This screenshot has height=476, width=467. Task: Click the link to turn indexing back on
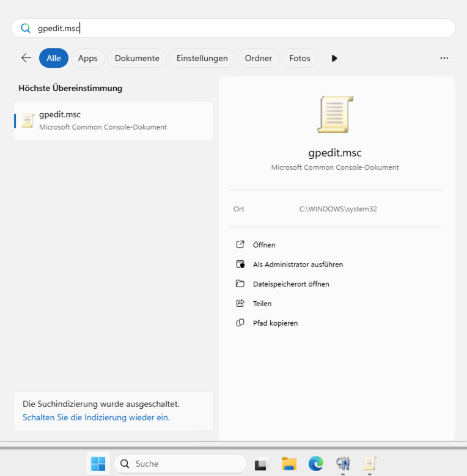pyautogui.click(x=96, y=417)
